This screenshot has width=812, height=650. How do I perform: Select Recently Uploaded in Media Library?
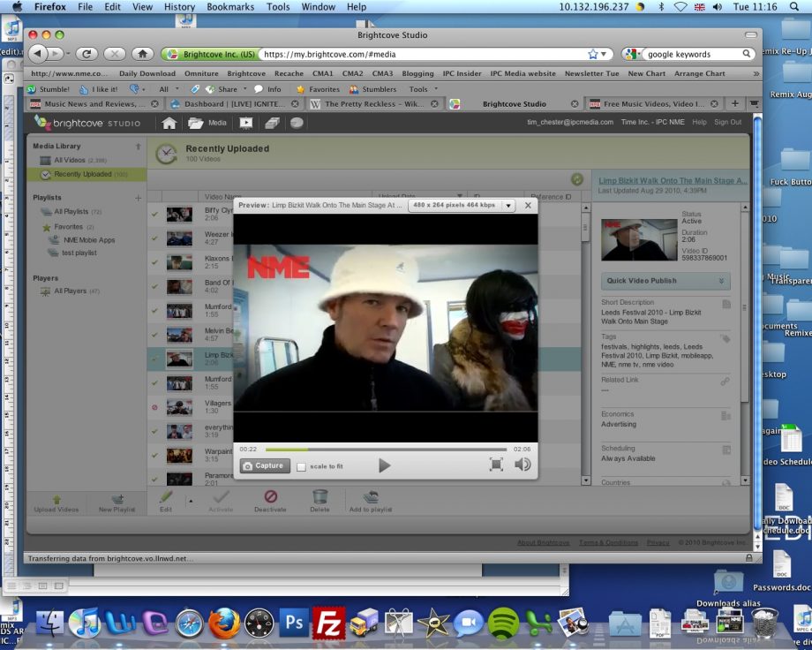pos(86,174)
